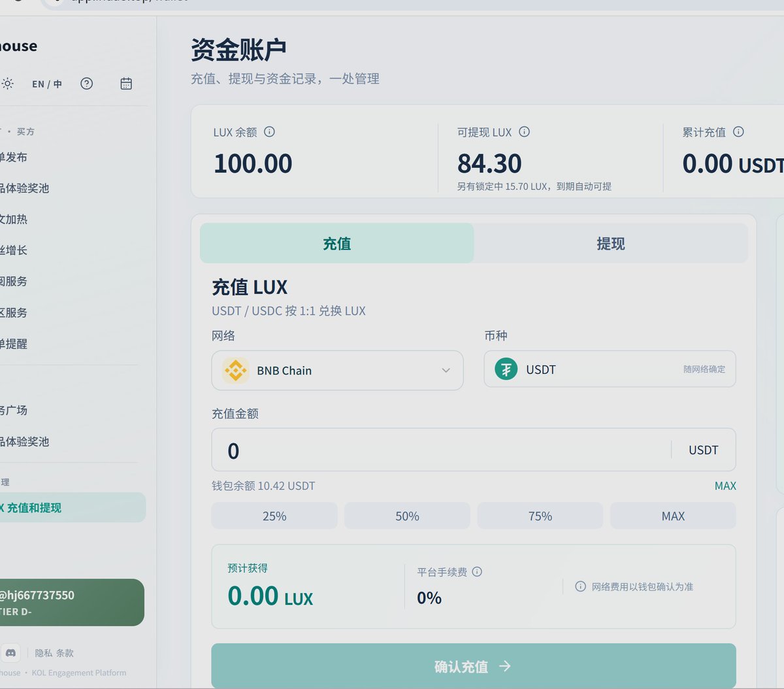Open the Discord icon in sidebar footer

point(11,652)
